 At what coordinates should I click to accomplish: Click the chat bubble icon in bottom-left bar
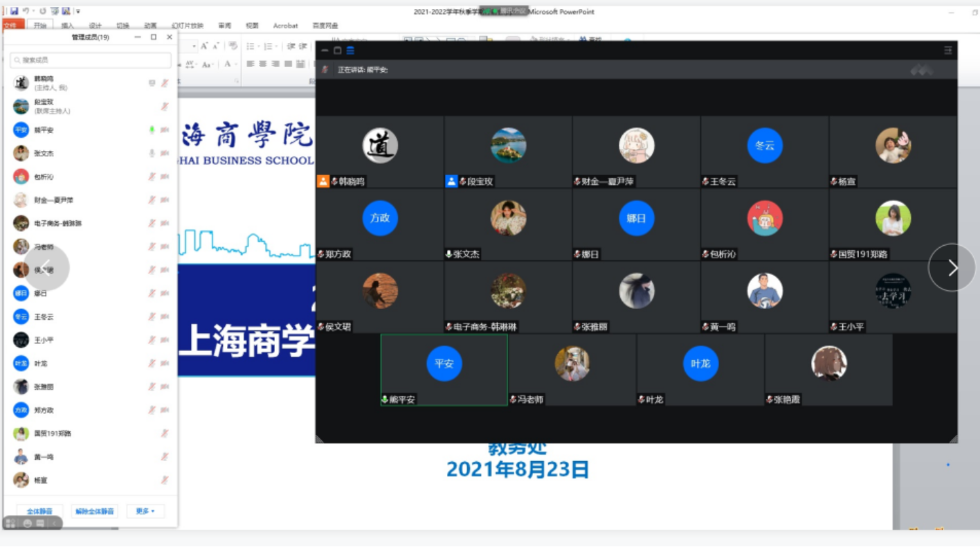click(41, 523)
